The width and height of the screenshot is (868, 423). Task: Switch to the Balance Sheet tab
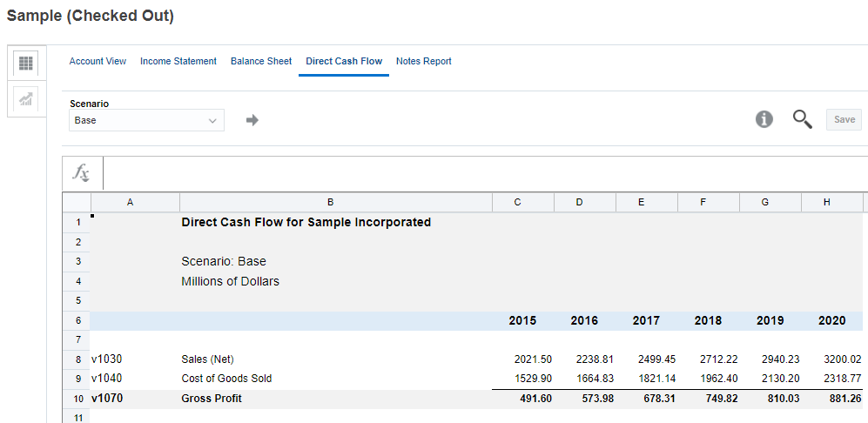click(261, 62)
